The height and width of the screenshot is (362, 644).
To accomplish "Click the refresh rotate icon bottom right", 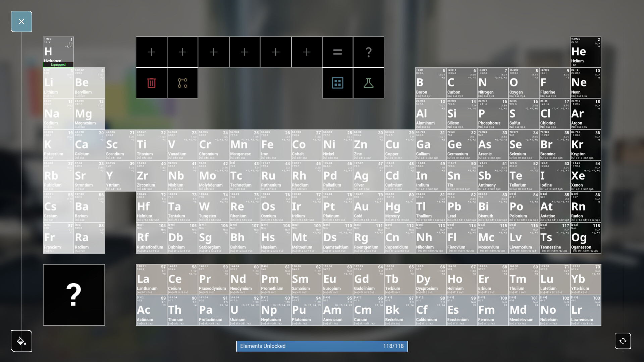I will (623, 341).
